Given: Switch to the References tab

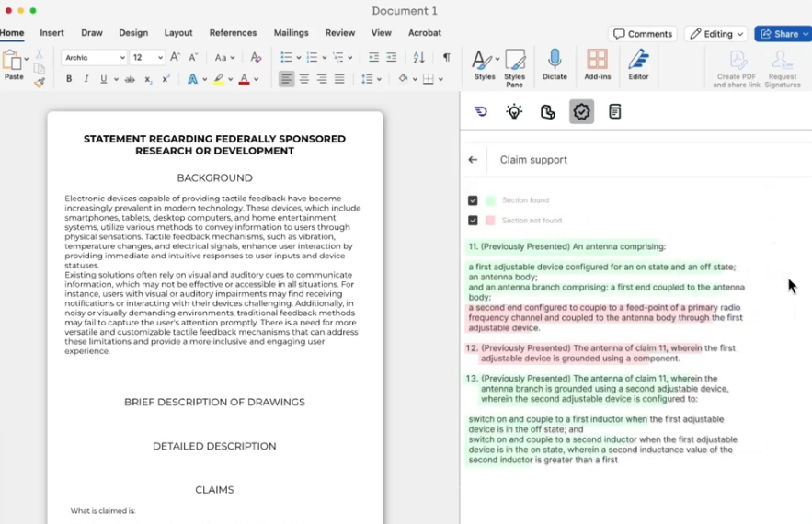Looking at the screenshot, I should pyautogui.click(x=233, y=33).
